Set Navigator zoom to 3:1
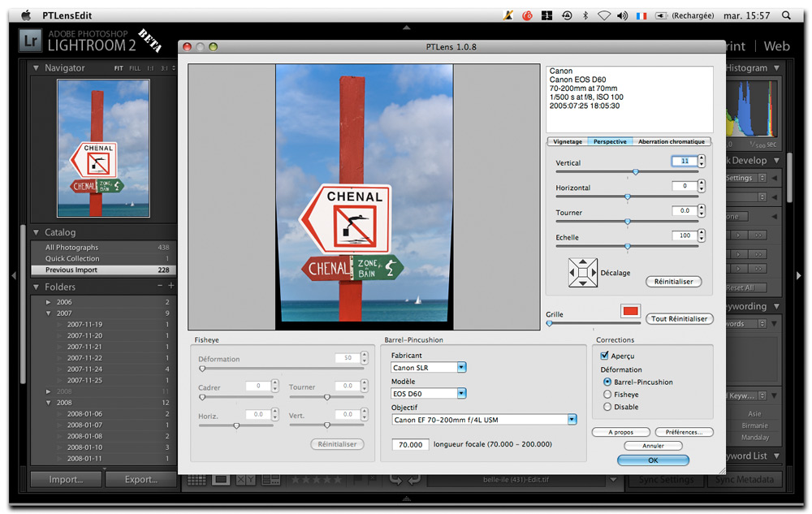 coord(164,68)
